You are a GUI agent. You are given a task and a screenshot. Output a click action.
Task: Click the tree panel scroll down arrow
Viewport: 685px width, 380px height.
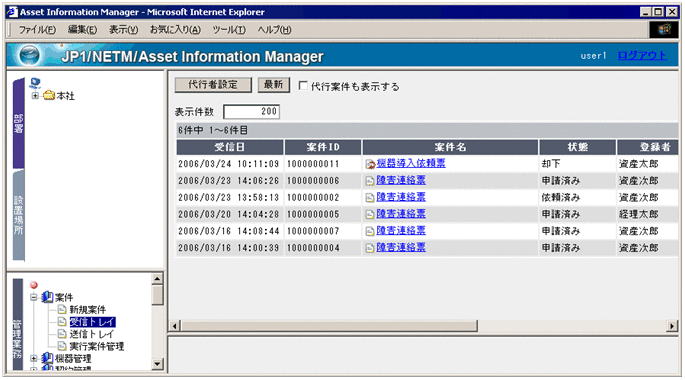point(157,364)
